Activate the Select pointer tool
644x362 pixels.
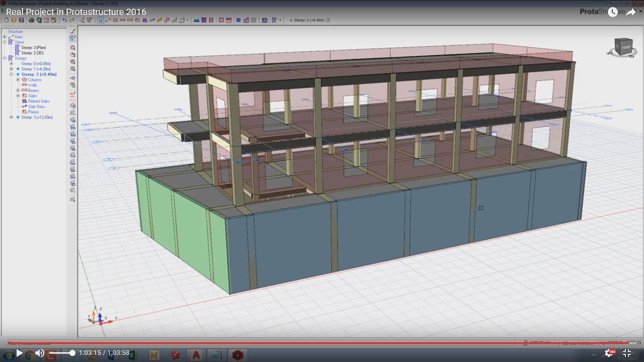[101, 20]
